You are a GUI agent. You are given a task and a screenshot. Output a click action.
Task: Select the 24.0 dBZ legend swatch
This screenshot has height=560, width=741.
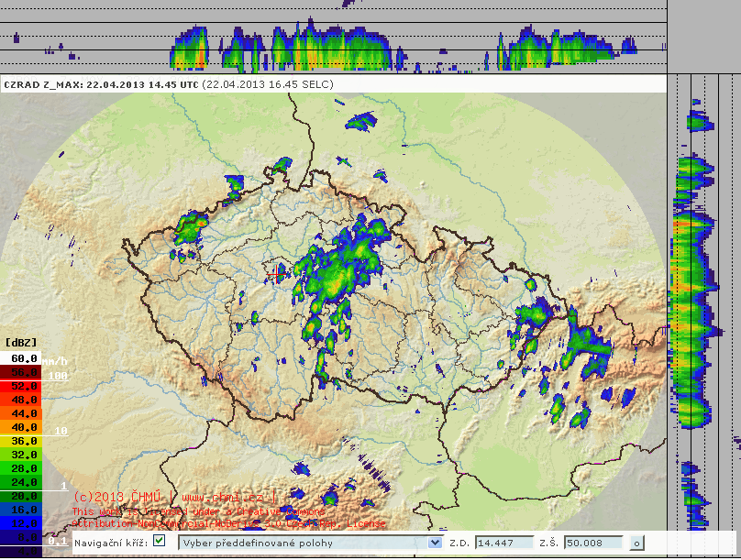click(21, 482)
